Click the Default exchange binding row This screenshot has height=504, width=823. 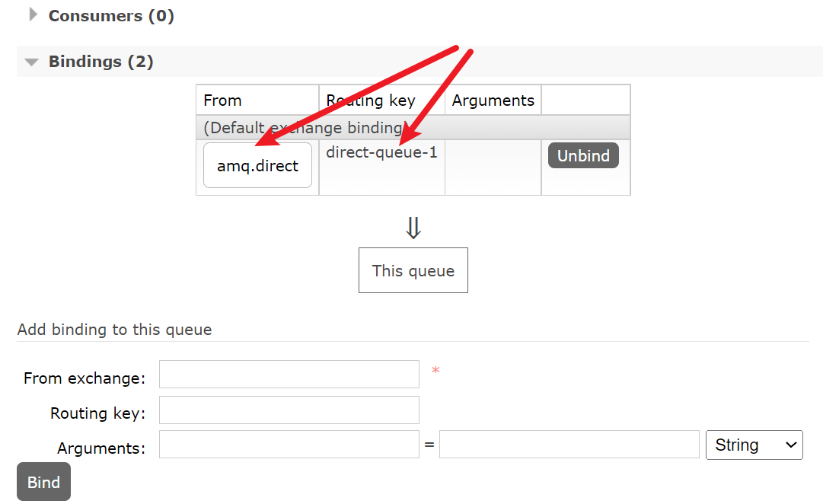coord(305,127)
